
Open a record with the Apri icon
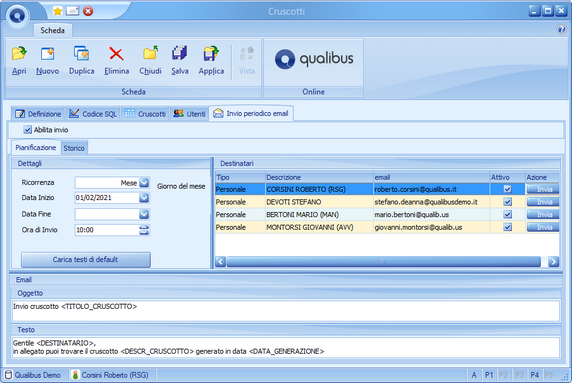(19, 61)
